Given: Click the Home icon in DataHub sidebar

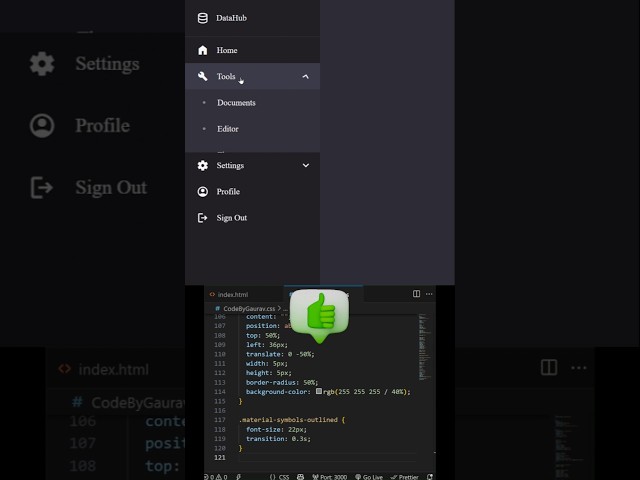Looking at the screenshot, I should coord(202,50).
